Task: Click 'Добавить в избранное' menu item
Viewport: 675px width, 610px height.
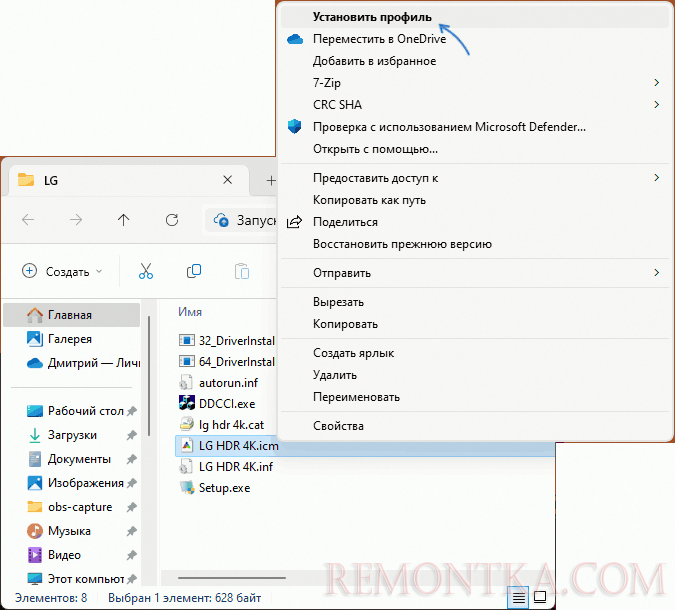Action: [x=475, y=61]
